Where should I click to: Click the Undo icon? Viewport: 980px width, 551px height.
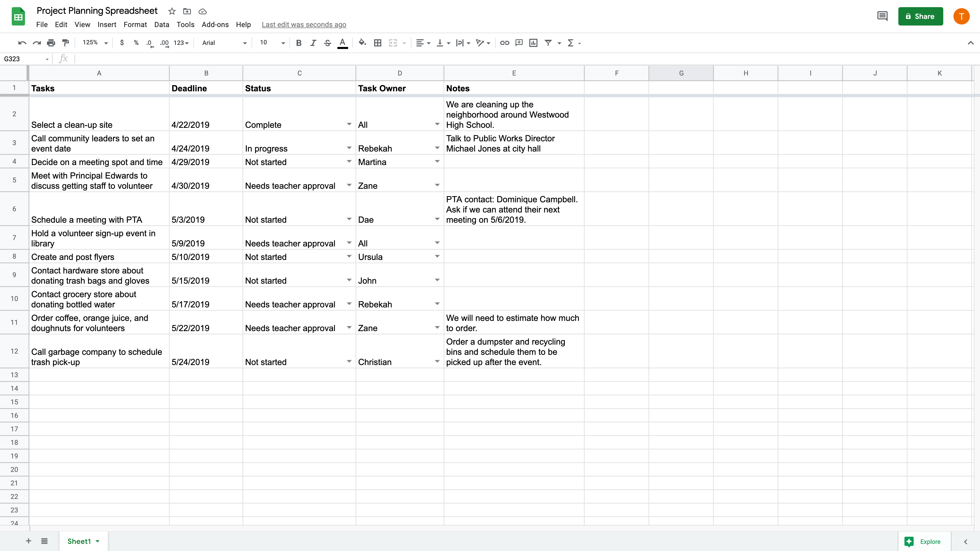tap(22, 43)
